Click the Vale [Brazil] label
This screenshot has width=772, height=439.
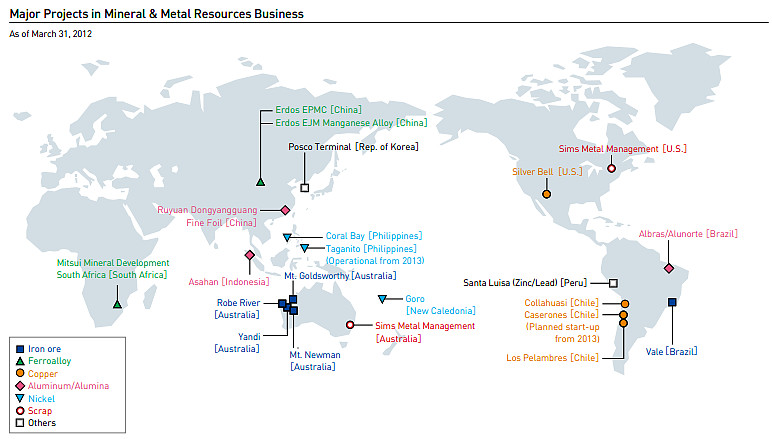(x=672, y=351)
